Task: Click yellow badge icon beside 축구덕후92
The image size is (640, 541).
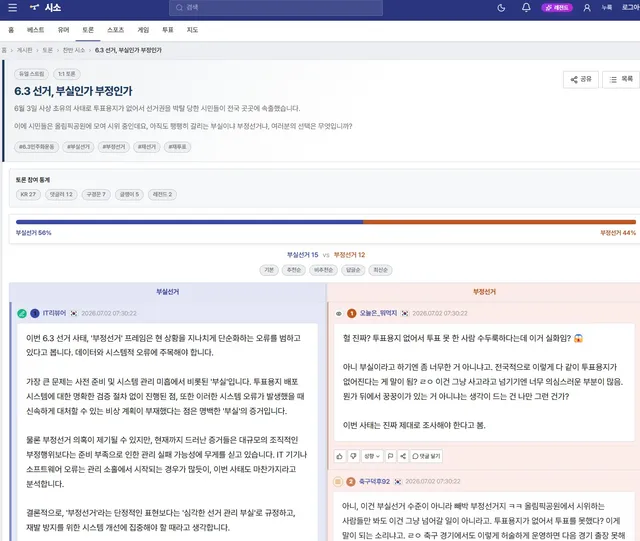Action: [x=338, y=482]
